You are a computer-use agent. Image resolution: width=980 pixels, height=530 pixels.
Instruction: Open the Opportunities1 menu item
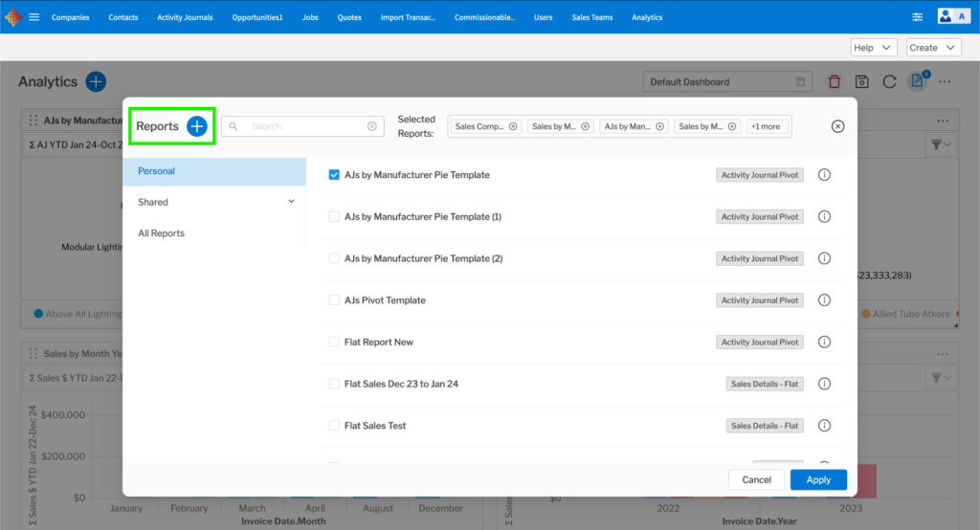pos(257,17)
